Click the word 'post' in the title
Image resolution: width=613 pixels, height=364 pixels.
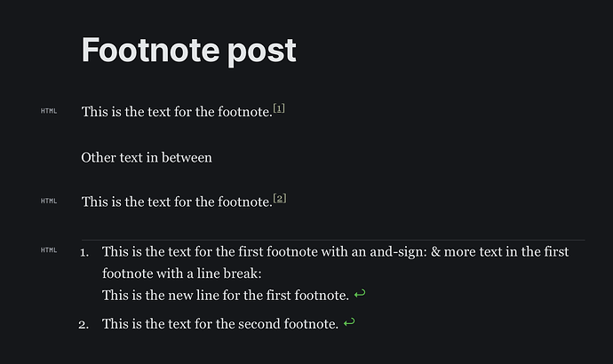click(x=262, y=51)
